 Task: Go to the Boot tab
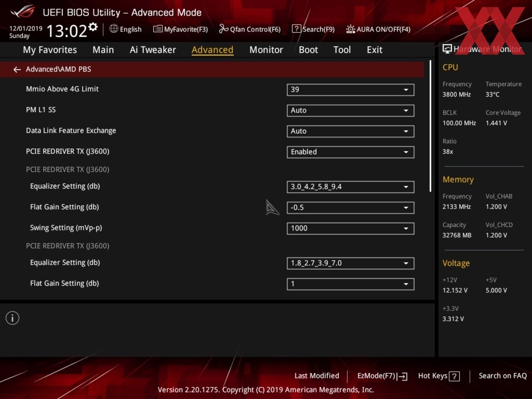coord(308,50)
